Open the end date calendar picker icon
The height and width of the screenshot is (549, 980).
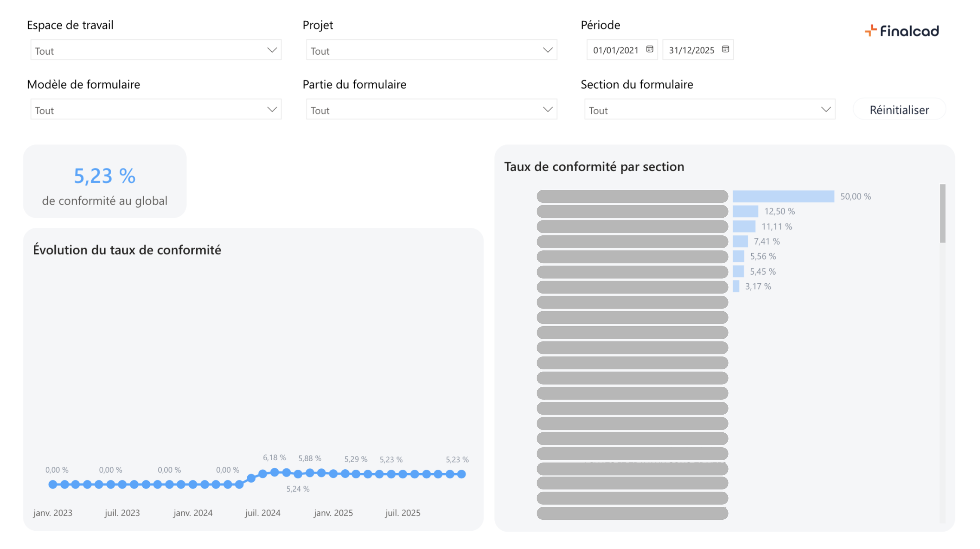[725, 49]
